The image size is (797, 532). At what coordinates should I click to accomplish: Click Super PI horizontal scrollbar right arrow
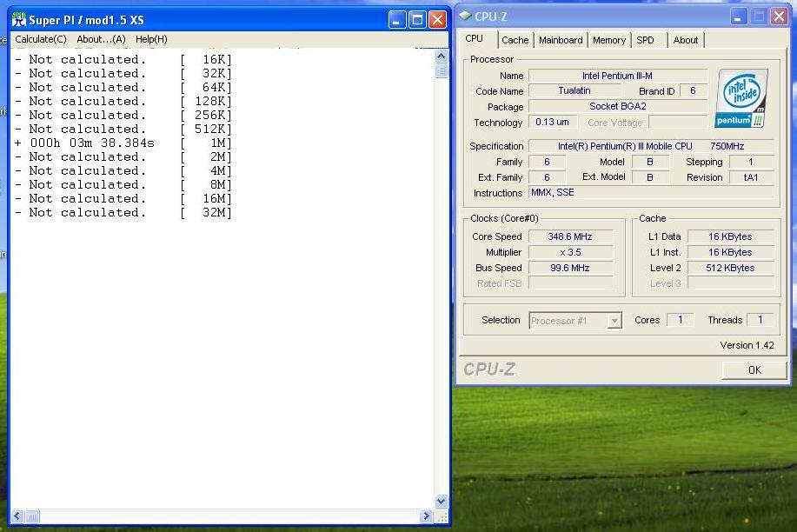[x=426, y=516]
